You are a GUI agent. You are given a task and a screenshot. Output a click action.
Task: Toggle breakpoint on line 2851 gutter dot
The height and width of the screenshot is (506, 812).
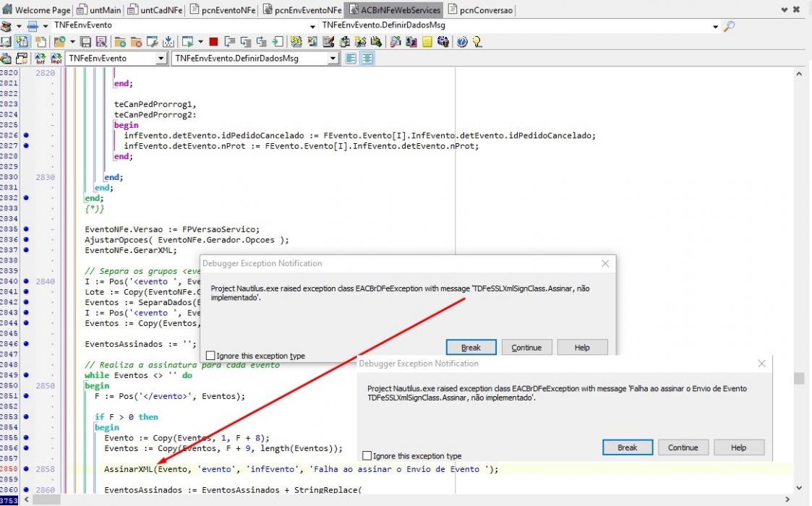coord(26,395)
